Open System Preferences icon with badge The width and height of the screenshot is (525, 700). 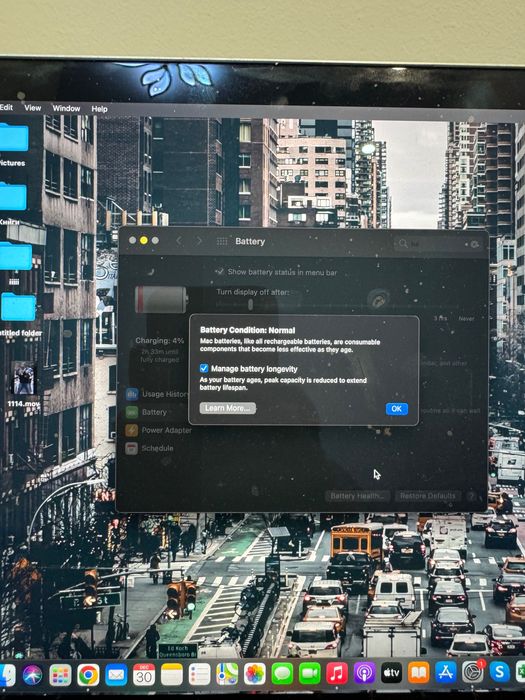(473, 671)
